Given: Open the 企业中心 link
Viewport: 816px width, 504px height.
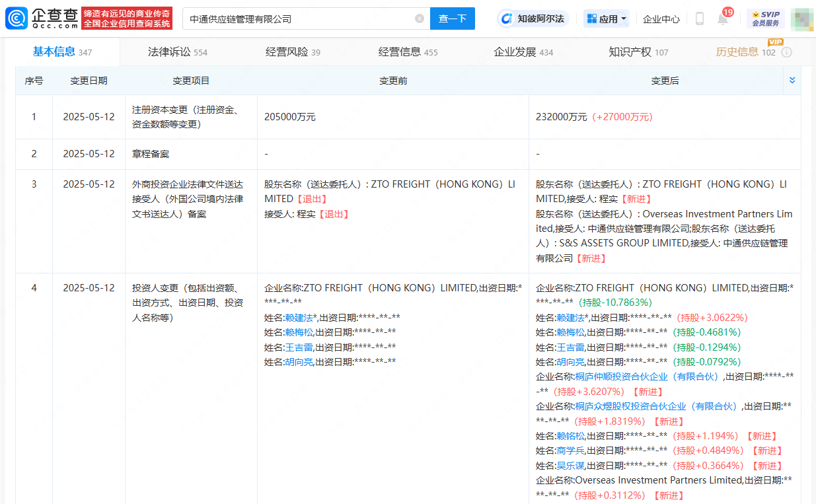Looking at the screenshot, I should click(661, 19).
